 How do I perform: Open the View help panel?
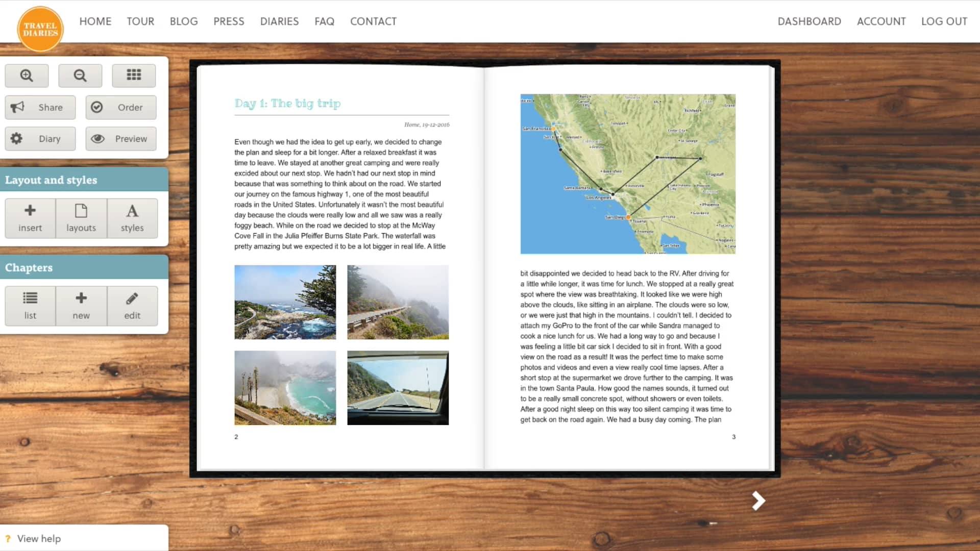tap(38, 538)
